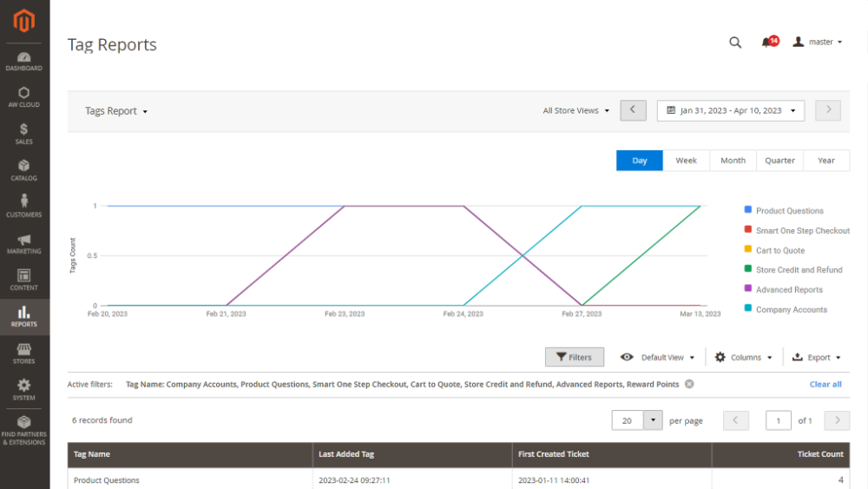
Task: Expand the Tags Report dropdown
Action: 116,111
